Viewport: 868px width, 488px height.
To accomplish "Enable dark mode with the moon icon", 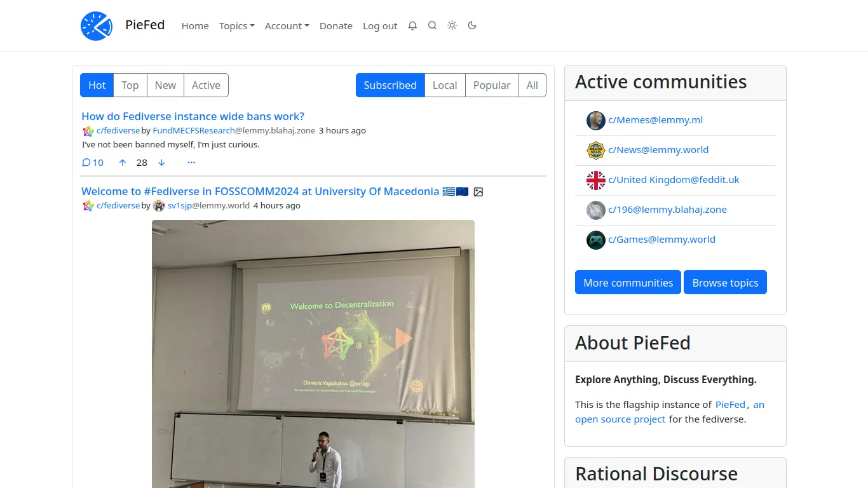I will (x=471, y=25).
